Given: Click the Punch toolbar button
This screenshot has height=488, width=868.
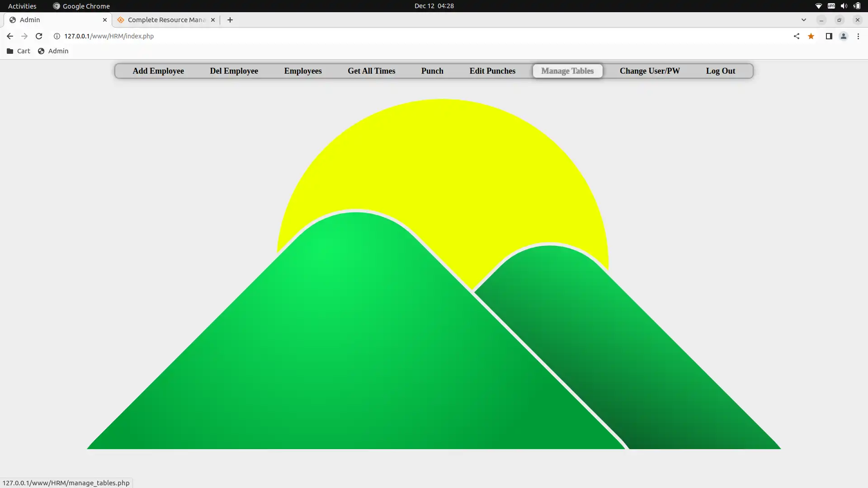Looking at the screenshot, I should point(432,71).
